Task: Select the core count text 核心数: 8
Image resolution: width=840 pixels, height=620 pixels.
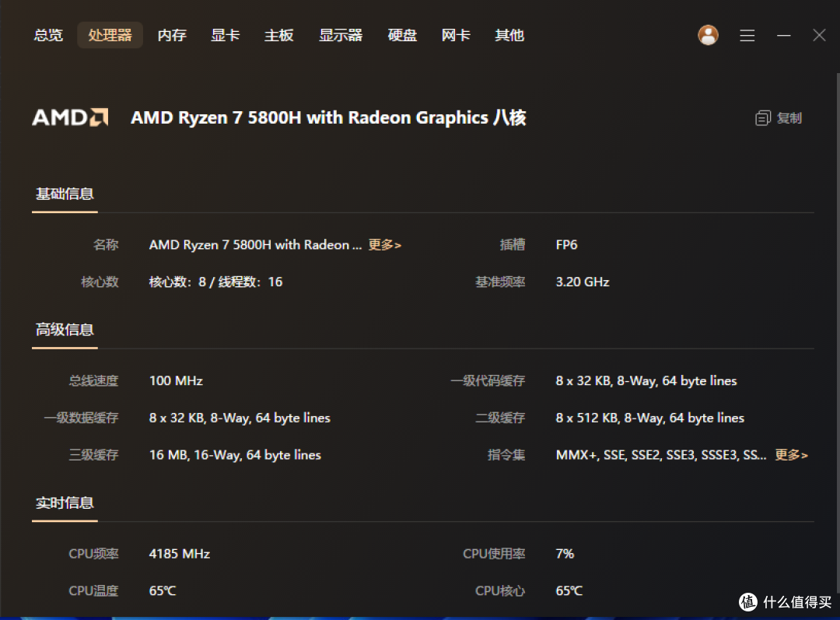Action: tap(177, 282)
